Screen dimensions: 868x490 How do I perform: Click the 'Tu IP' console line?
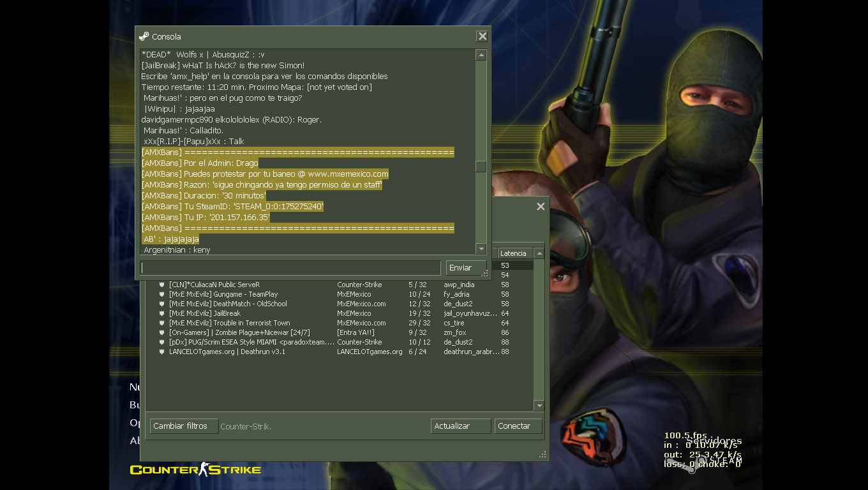coord(206,217)
